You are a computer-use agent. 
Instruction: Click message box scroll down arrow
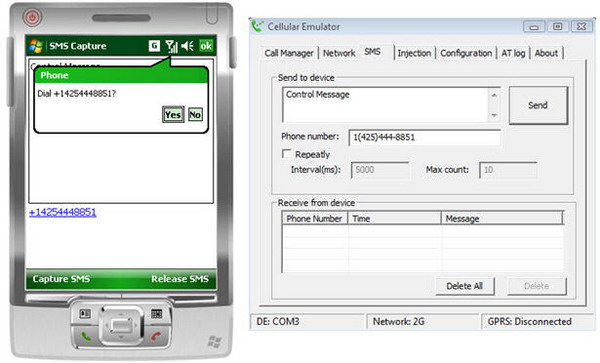click(494, 115)
